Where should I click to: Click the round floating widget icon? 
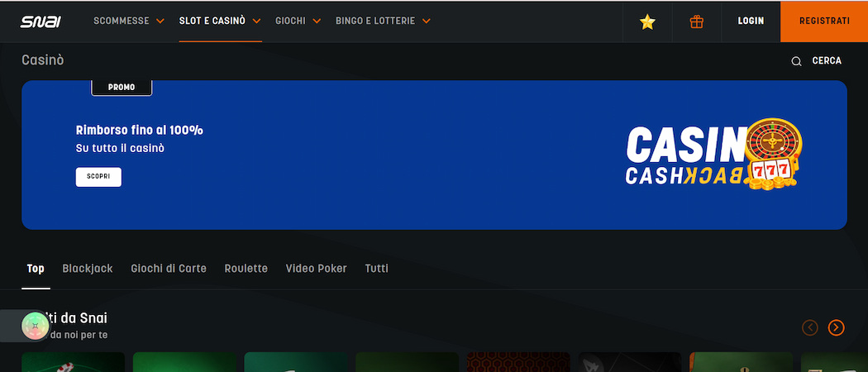(35, 326)
